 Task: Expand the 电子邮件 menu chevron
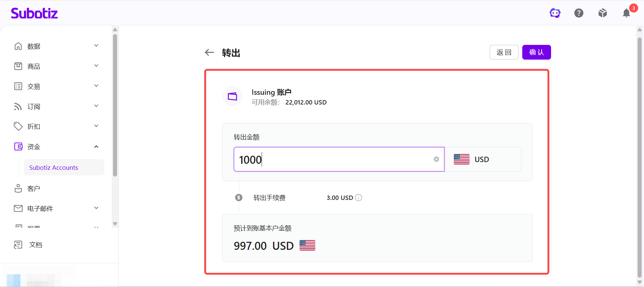tap(96, 208)
